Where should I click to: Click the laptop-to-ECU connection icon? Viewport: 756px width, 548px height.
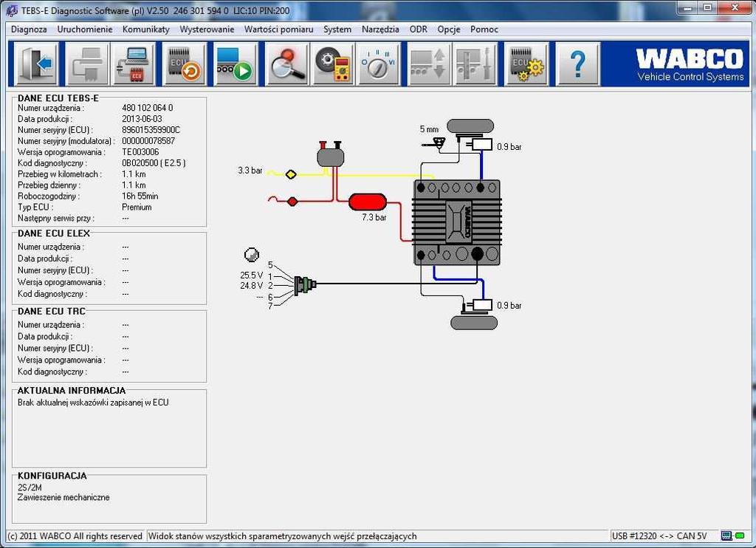tap(134, 64)
